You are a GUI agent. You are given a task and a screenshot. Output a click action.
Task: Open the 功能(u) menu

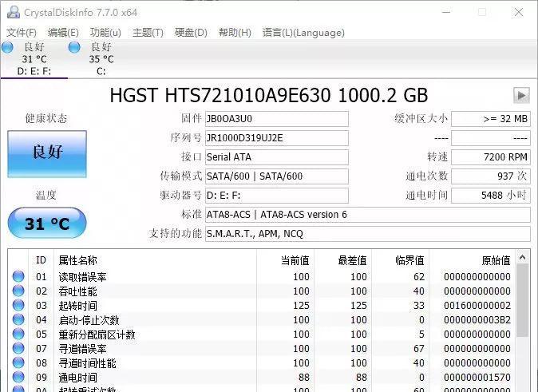pos(105,33)
